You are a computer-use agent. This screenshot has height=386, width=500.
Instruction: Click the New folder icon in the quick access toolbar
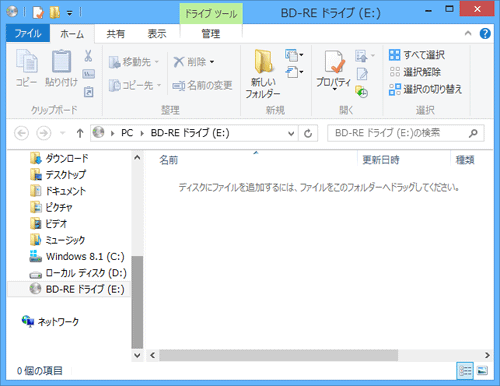55,13
